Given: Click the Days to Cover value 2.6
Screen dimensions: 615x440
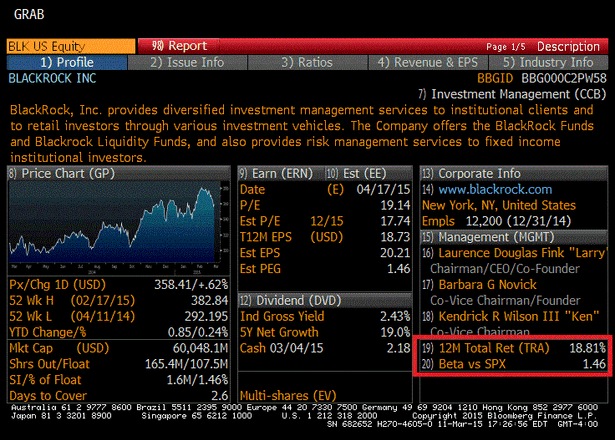Looking at the screenshot, I should coord(220,396).
